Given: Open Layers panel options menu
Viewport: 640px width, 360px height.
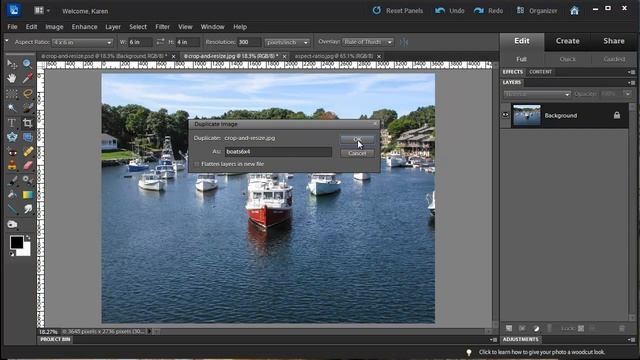Looking at the screenshot, I should click(631, 82).
